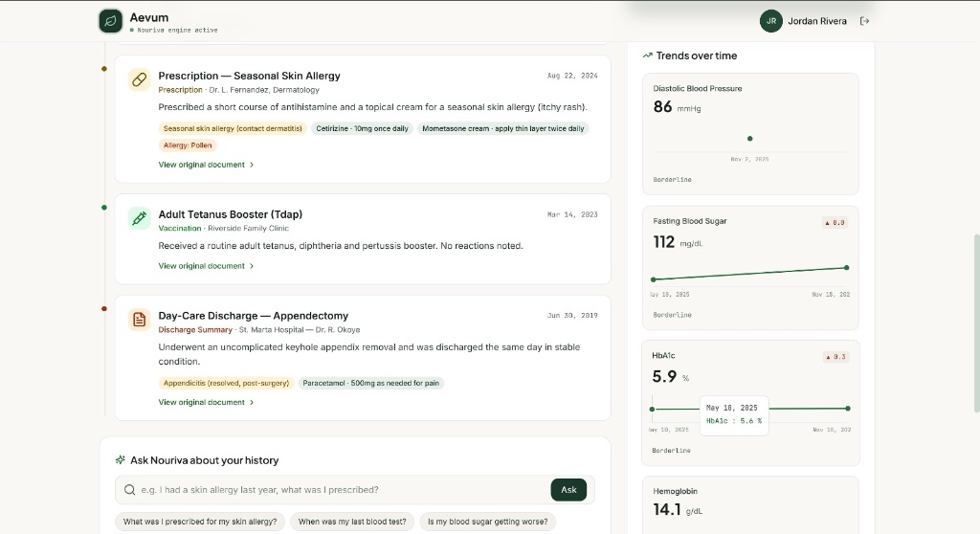Screen dimensions: 980x534
Task: Click the sparkle icon beside Ask Nouriva
Action: (x=121, y=460)
